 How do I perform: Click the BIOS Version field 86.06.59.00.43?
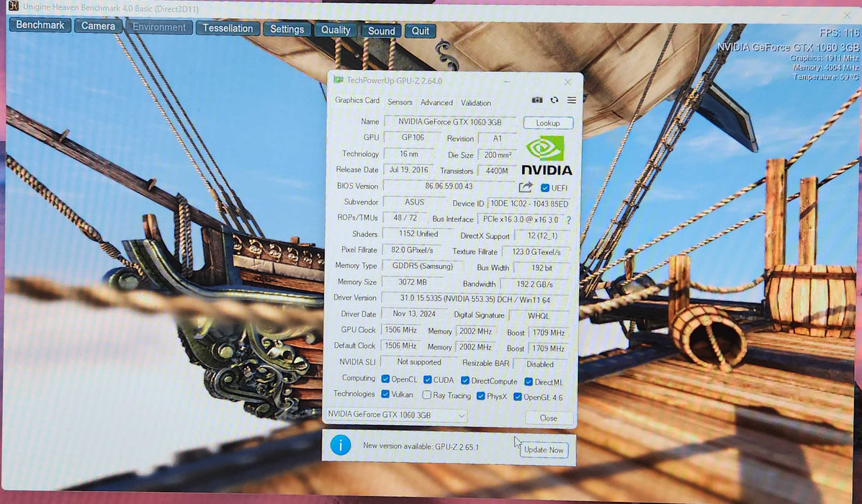pos(449,186)
